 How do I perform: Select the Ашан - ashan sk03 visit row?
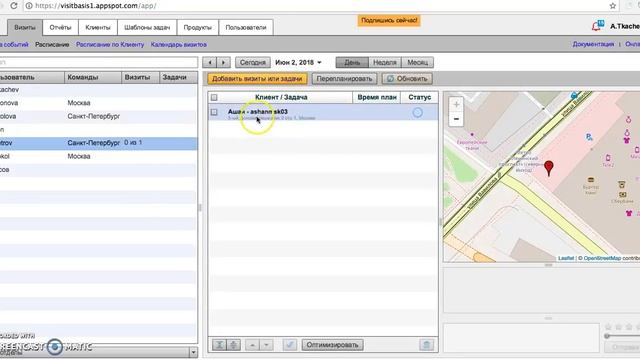point(323,113)
